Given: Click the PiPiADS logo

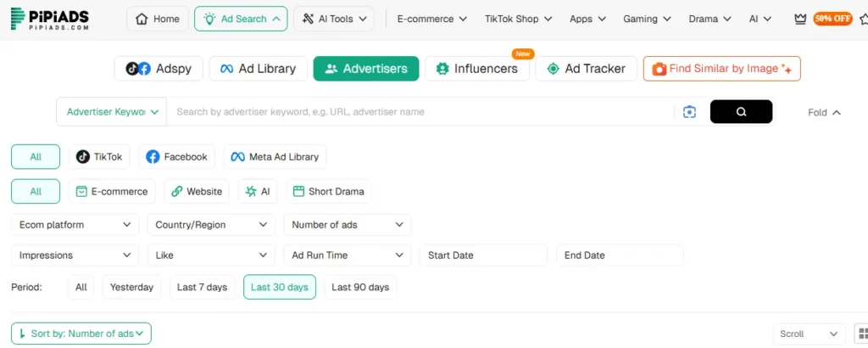Looking at the screenshot, I should coord(50,19).
